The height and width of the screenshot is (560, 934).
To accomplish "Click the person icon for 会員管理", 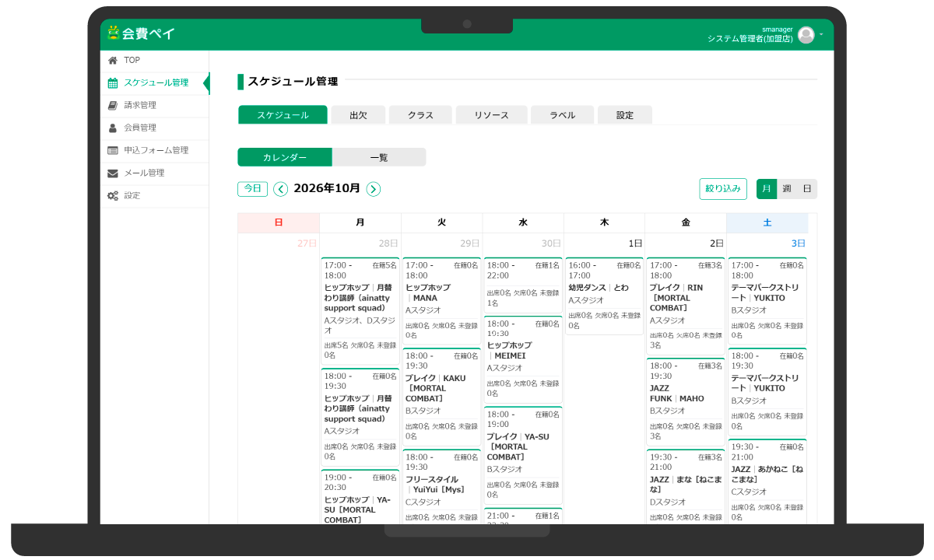I will point(113,128).
